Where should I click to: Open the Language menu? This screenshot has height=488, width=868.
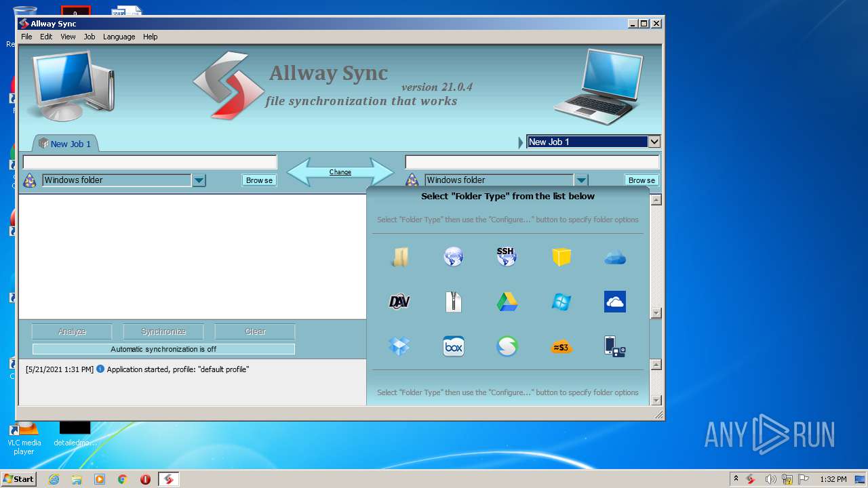point(119,37)
